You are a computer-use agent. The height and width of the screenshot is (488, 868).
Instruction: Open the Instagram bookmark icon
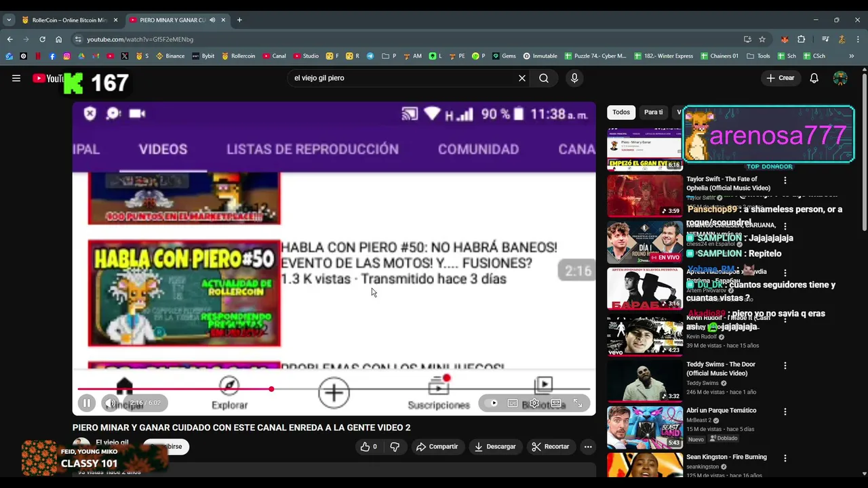point(66,56)
